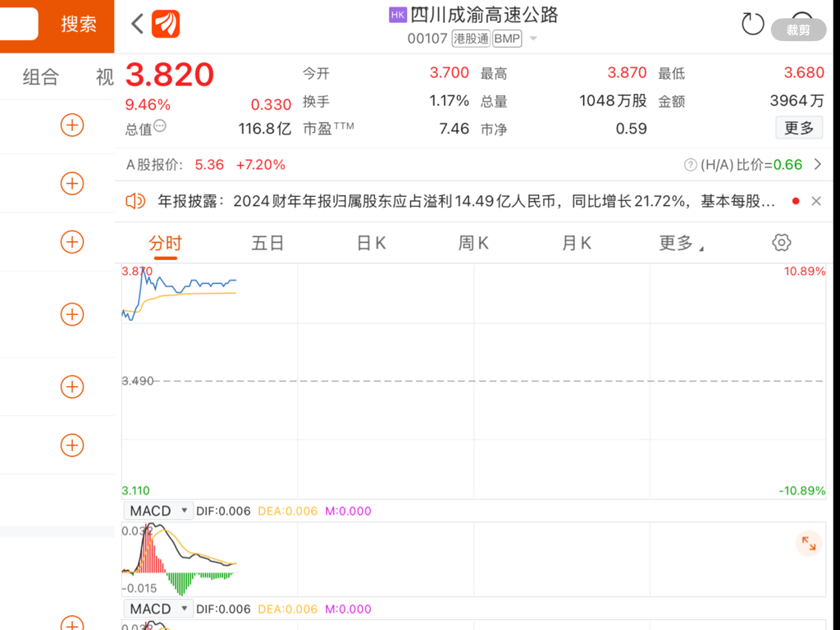Viewport: 840px width, 630px height.
Task: Click the info icon beside 总值
Action: [160, 126]
